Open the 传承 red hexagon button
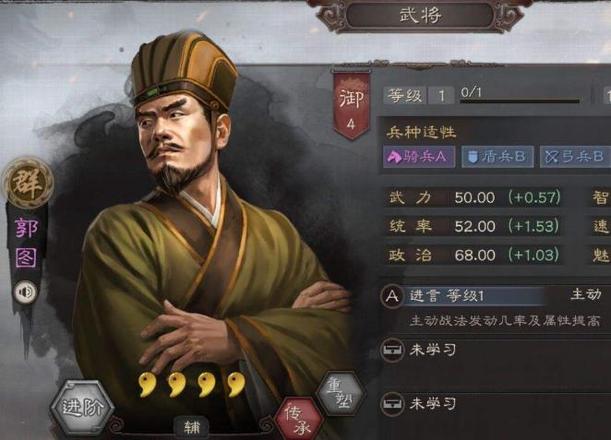This screenshot has height=440, width=611. click(298, 419)
